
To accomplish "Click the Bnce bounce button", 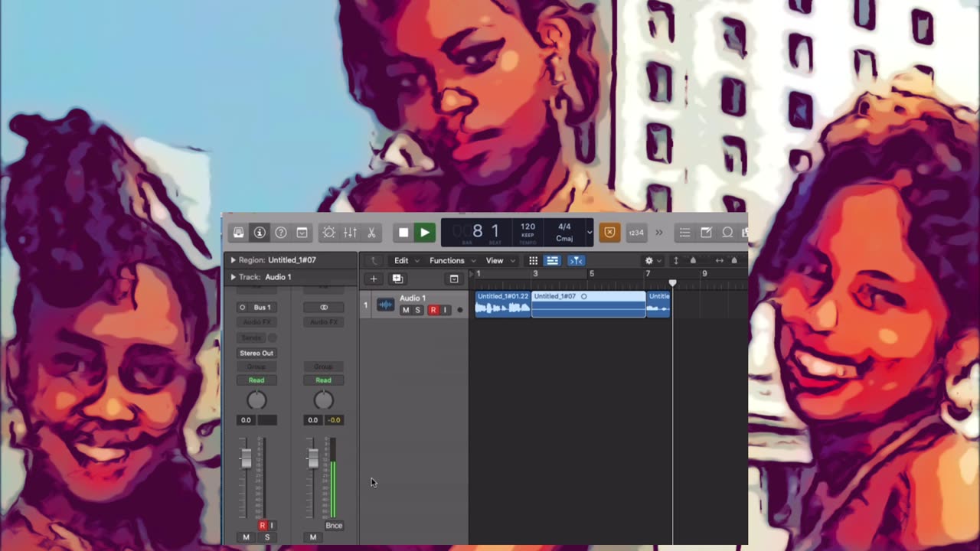I will (334, 526).
